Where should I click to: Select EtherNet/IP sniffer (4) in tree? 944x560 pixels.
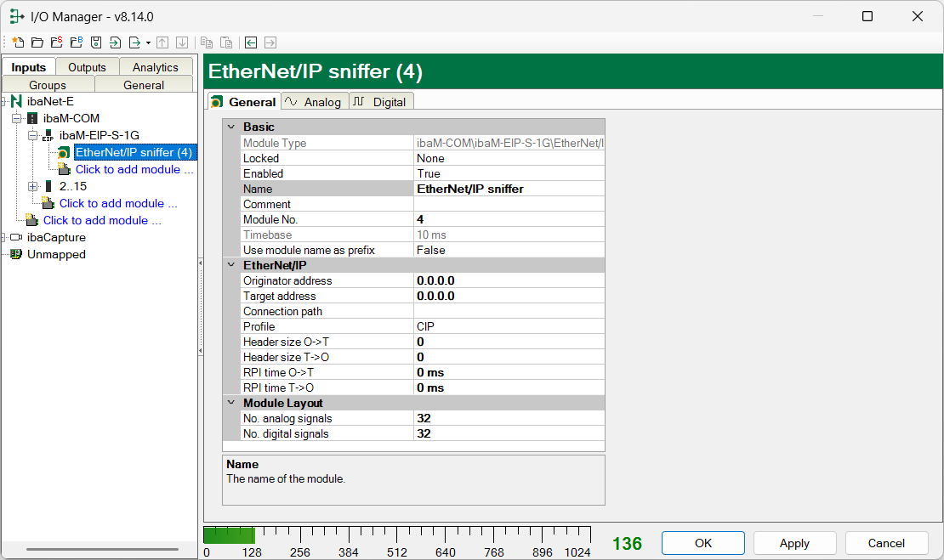point(134,152)
